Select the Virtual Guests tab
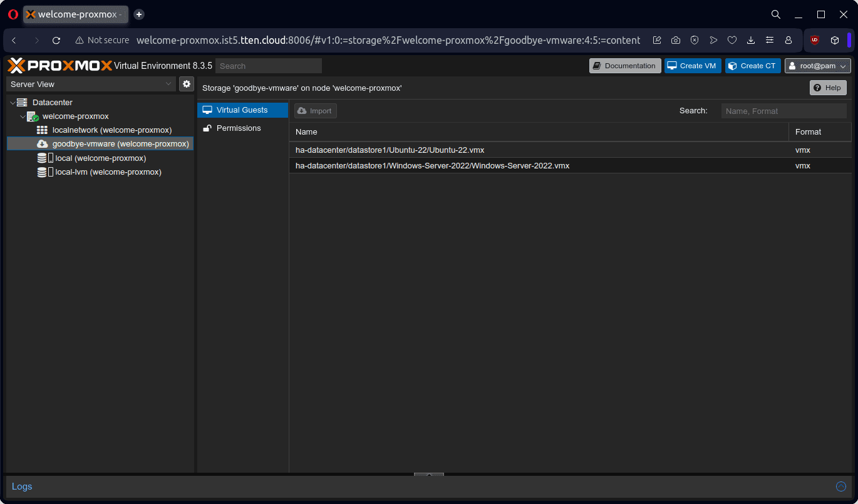 tap(242, 110)
